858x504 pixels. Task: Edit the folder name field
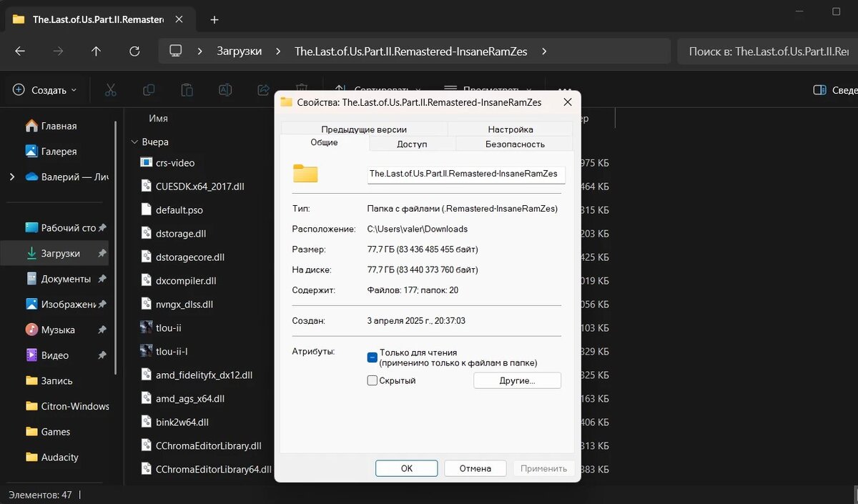466,174
